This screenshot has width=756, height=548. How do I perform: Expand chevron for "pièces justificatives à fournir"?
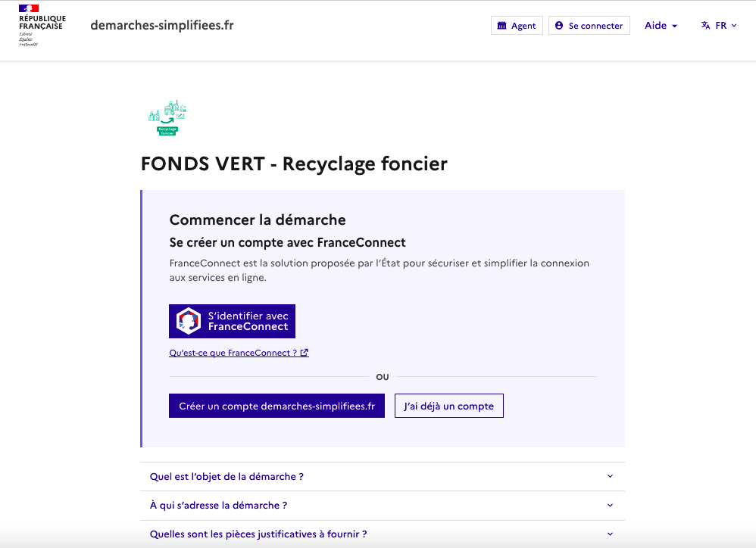610,534
